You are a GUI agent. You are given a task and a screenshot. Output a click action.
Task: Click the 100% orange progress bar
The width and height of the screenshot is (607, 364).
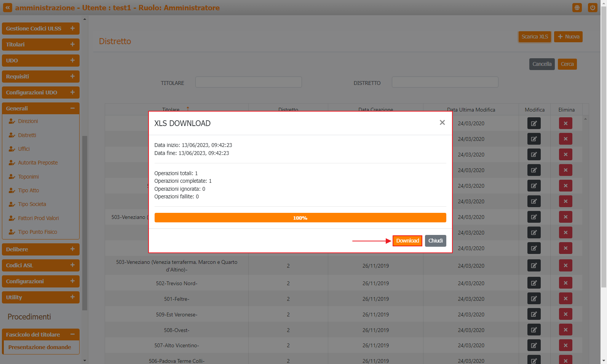(300, 218)
